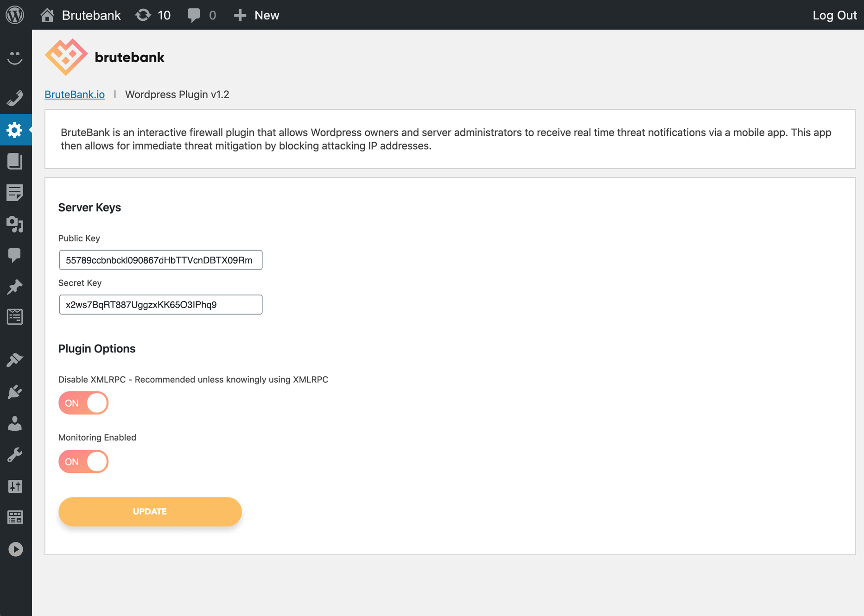
Task: Click the brutebank wordmark text
Action: [129, 57]
